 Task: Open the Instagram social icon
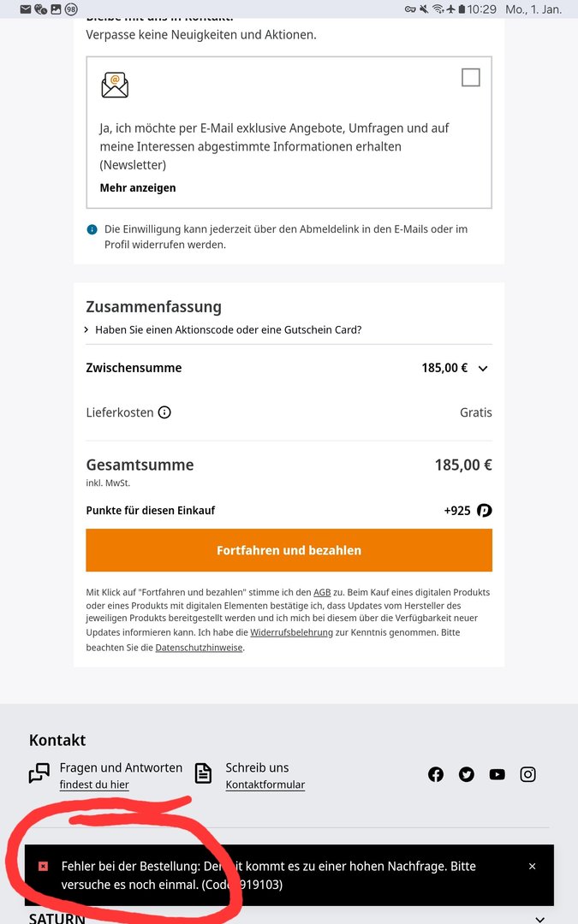[528, 774]
